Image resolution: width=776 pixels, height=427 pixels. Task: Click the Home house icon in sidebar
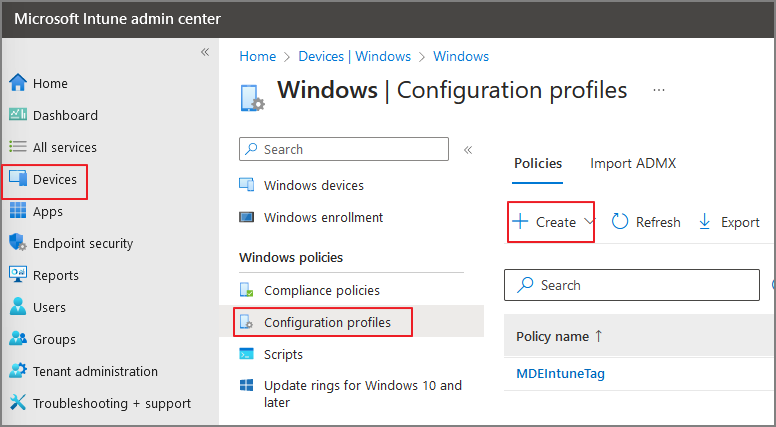(18, 83)
